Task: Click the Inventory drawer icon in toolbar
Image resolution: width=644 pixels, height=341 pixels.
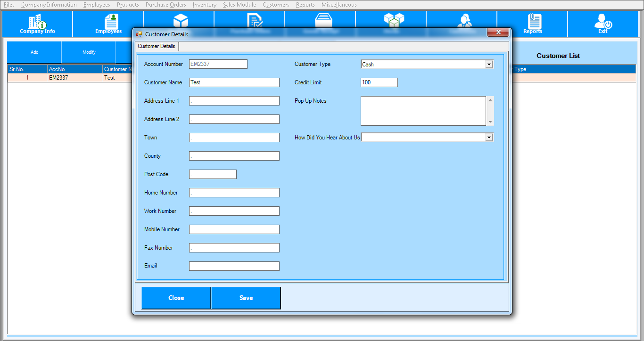Action: click(324, 20)
